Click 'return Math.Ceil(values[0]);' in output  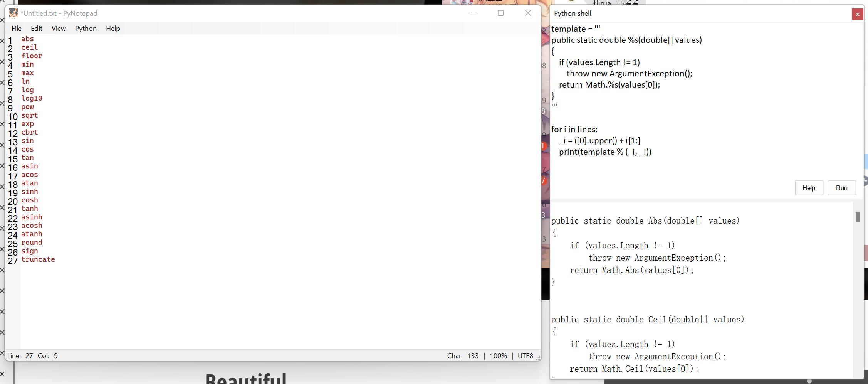tap(634, 369)
